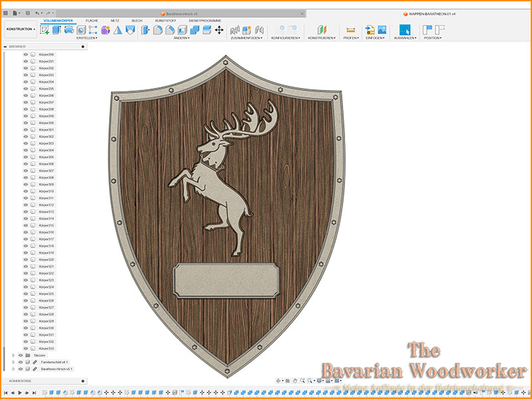
Task: Expand the Baratheon Hirsch v5:1 node
Action: [x=13, y=369]
